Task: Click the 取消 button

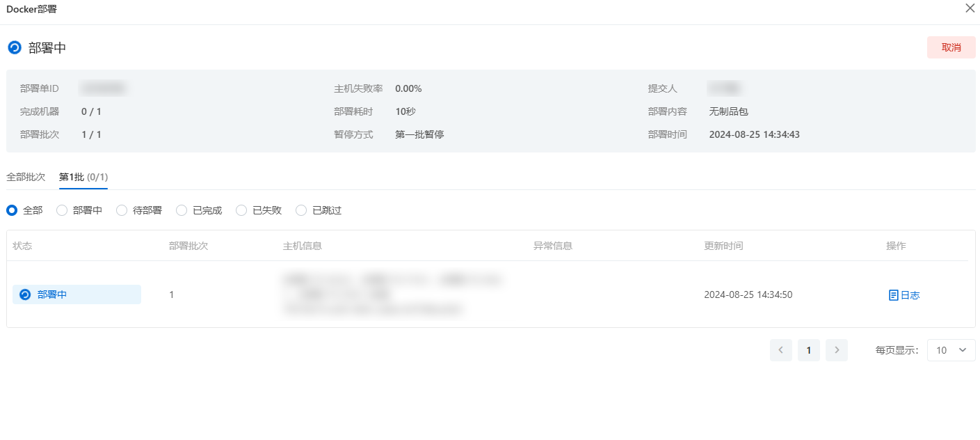Action: point(951,47)
